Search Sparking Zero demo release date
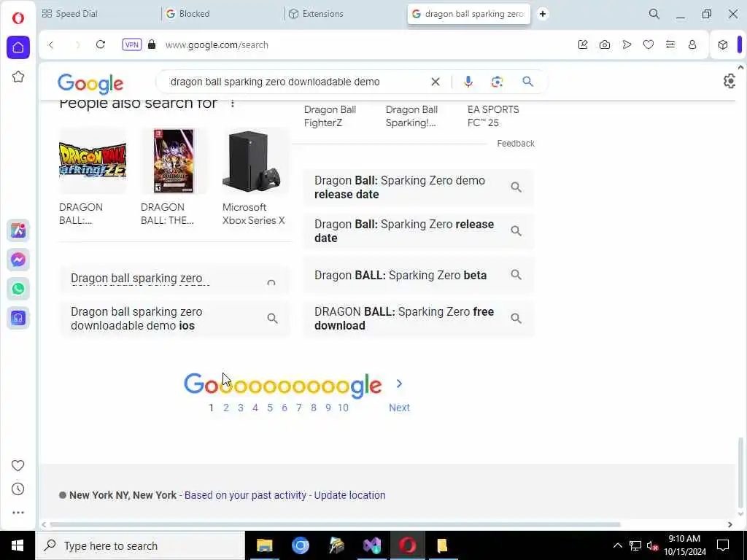The width and height of the screenshot is (747, 560). pos(418,187)
